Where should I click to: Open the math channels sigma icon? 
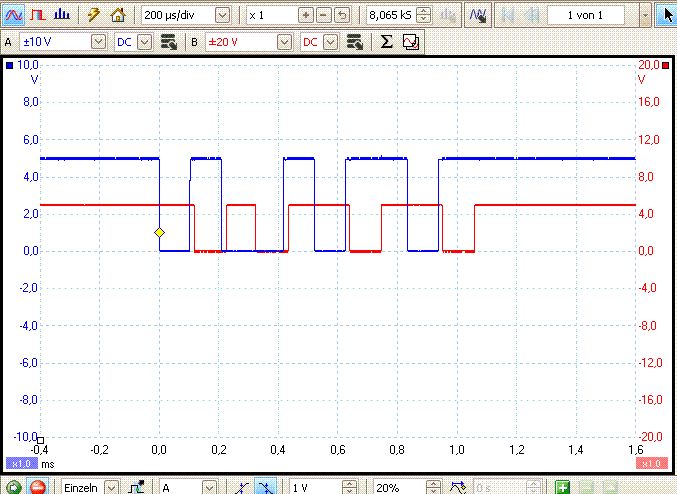[x=387, y=42]
